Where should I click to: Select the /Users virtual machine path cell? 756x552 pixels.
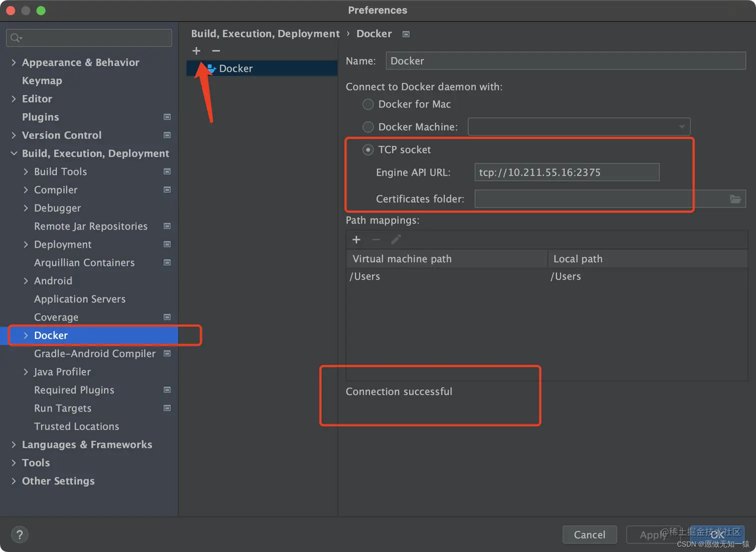click(447, 276)
